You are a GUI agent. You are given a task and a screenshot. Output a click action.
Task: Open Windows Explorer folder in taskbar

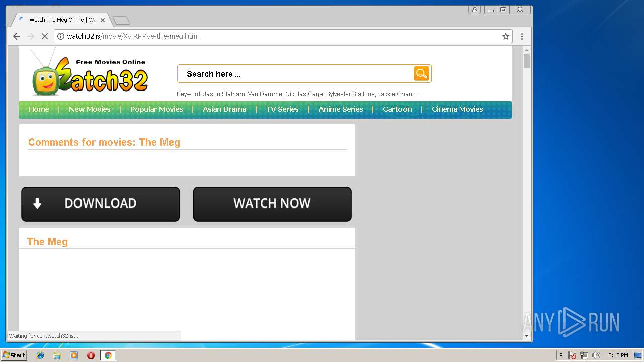pyautogui.click(x=57, y=355)
